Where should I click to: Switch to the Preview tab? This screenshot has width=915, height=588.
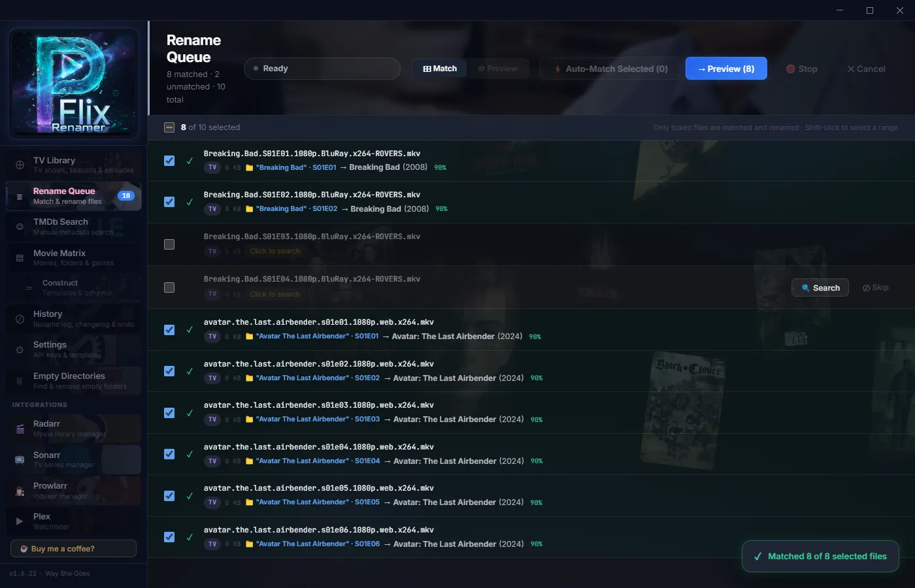pyautogui.click(x=497, y=69)
